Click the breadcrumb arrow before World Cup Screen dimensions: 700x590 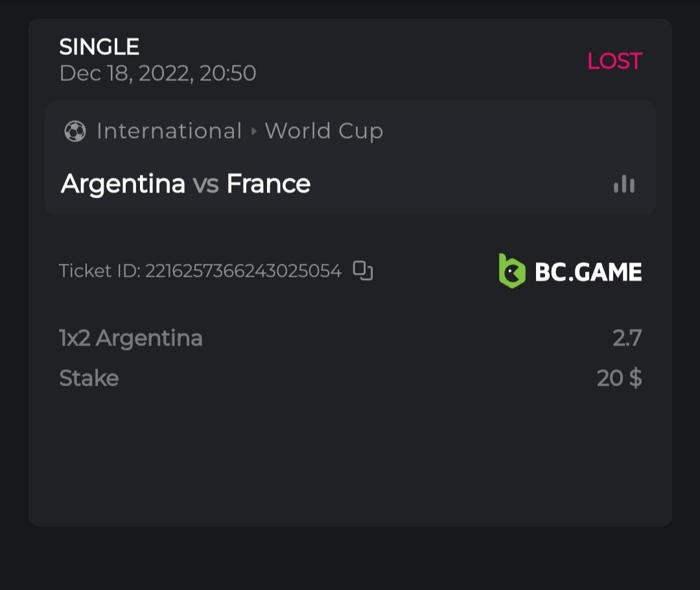pos(253,132)
